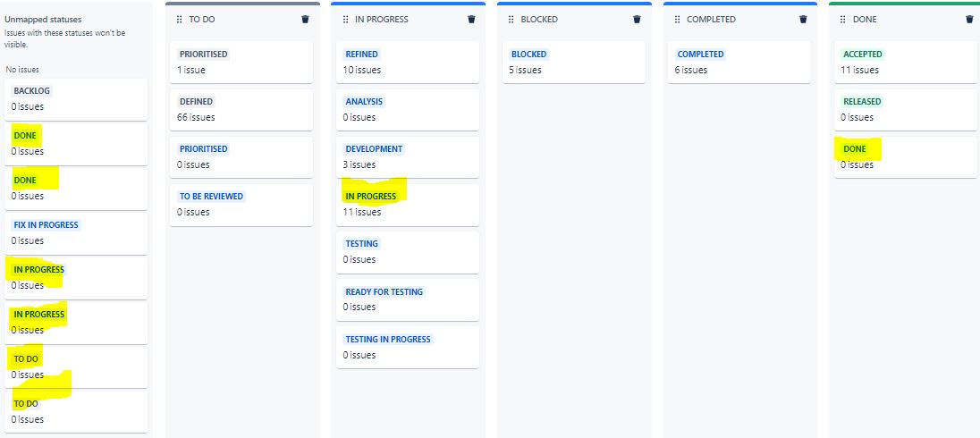Screen dimensions: 980x438
Task: Select the DONE status card in DONE column
Action: coord(906,156)
